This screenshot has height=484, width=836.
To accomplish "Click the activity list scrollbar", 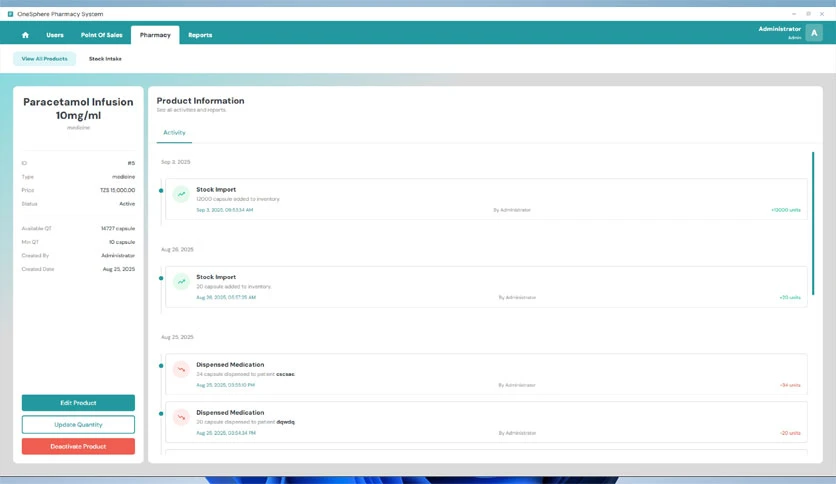I will (813, 223).
